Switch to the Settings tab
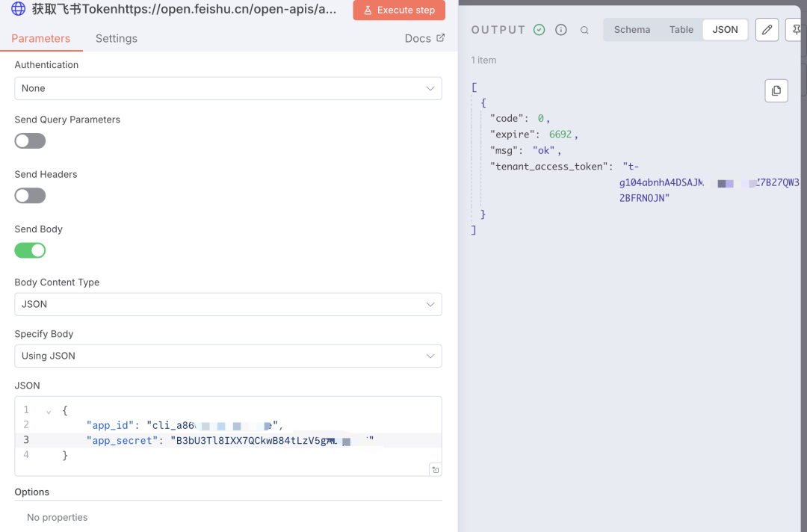This screenshot has width=807, height=532. click(117, 38)
